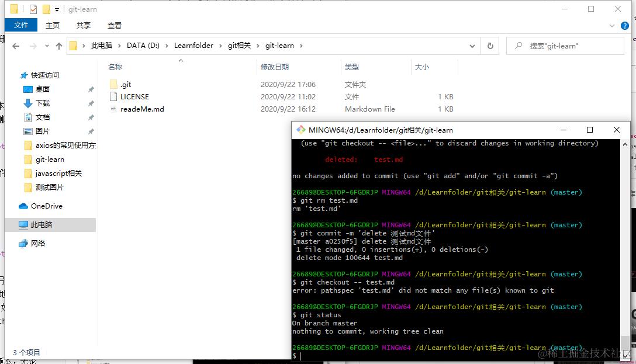Maximize the Git Bash MINGW64 window
The image size is (636, 364).
[x=590, y=130]
